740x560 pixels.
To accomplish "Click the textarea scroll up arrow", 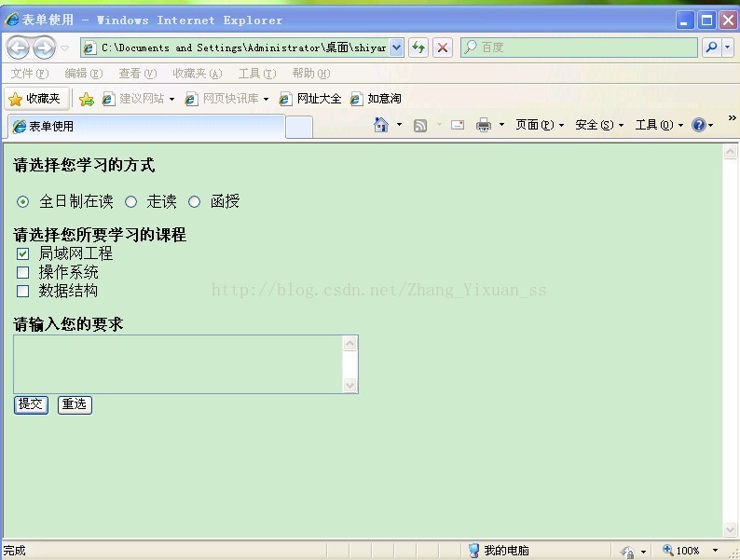I will click(349, 344).
